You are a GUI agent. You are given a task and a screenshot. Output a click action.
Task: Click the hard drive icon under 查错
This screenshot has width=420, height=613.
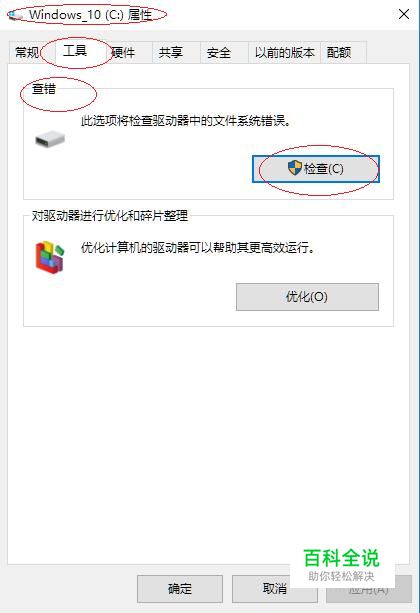tap(50, 140)
